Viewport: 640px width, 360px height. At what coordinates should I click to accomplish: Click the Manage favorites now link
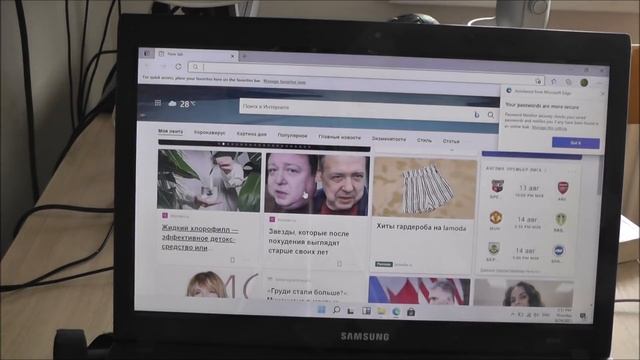click(284, 82)
